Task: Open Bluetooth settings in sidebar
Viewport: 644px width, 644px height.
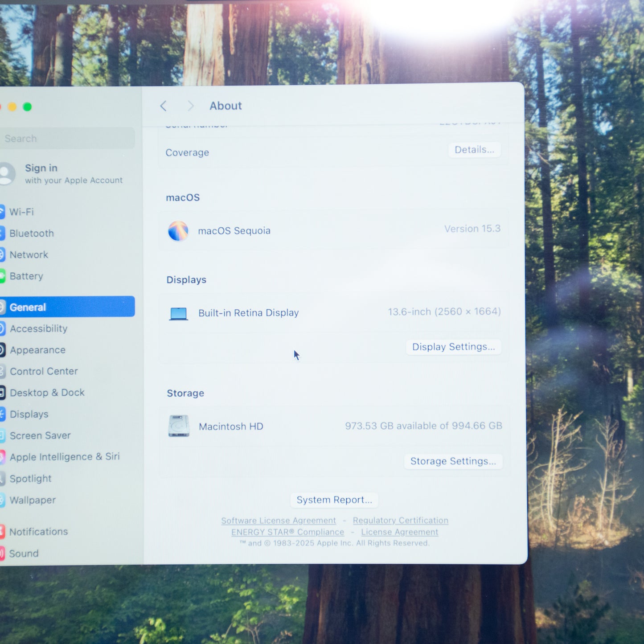Action: coord(67,233)
